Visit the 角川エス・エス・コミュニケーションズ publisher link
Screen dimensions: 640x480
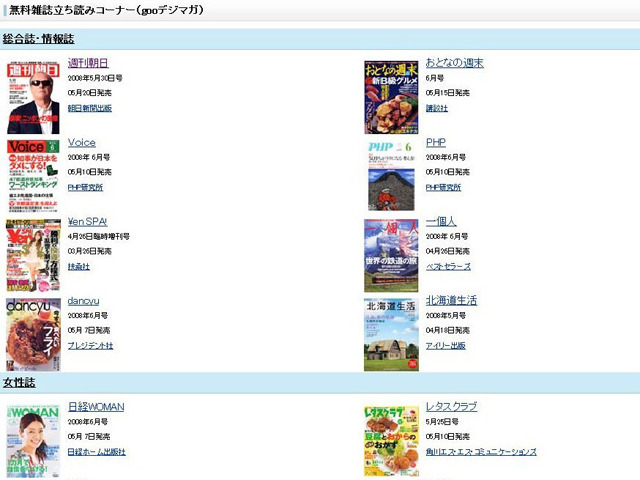(481, 452)
